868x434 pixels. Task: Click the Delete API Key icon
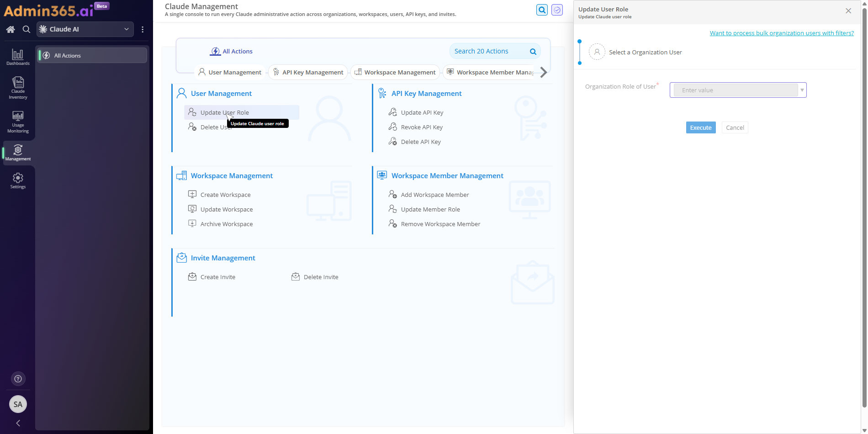tap(392, 141)
